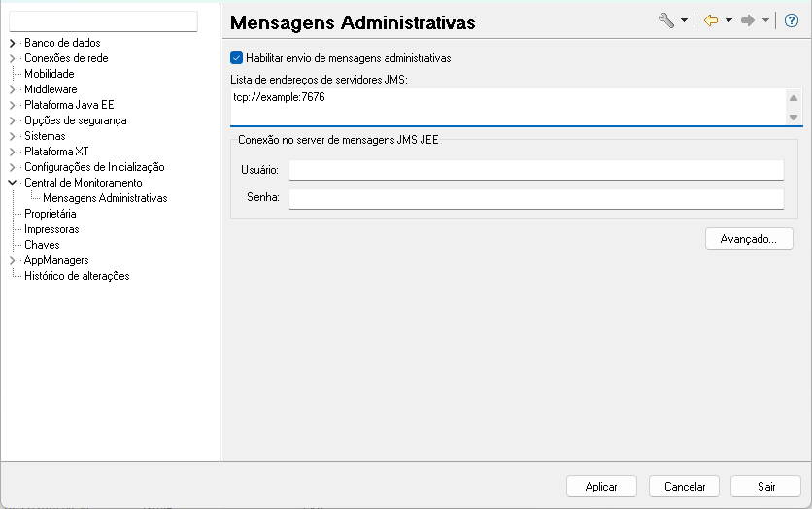Open the Impressoras preferences page
812x509 pixels.
coord(51,229)
